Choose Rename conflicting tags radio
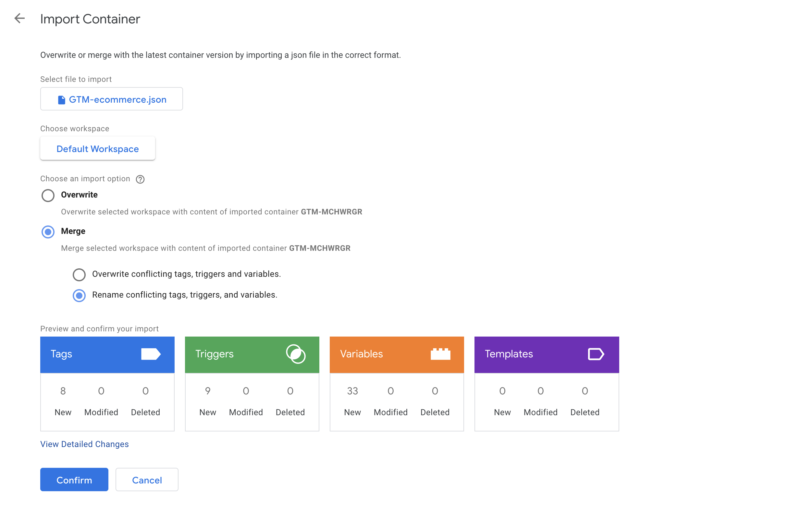The height and width of the screenshot is (512, 812). [x=79, y=295]
